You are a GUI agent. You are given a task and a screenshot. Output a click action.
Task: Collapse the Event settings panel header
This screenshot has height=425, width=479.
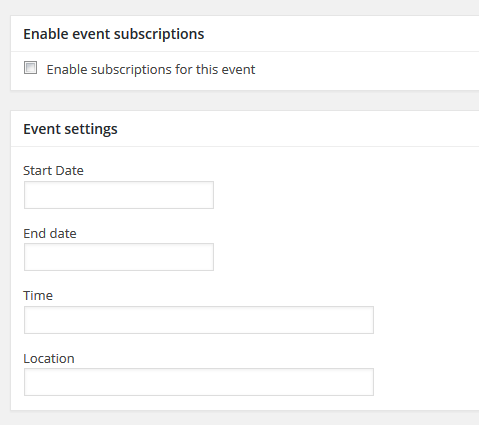[245, 129]
